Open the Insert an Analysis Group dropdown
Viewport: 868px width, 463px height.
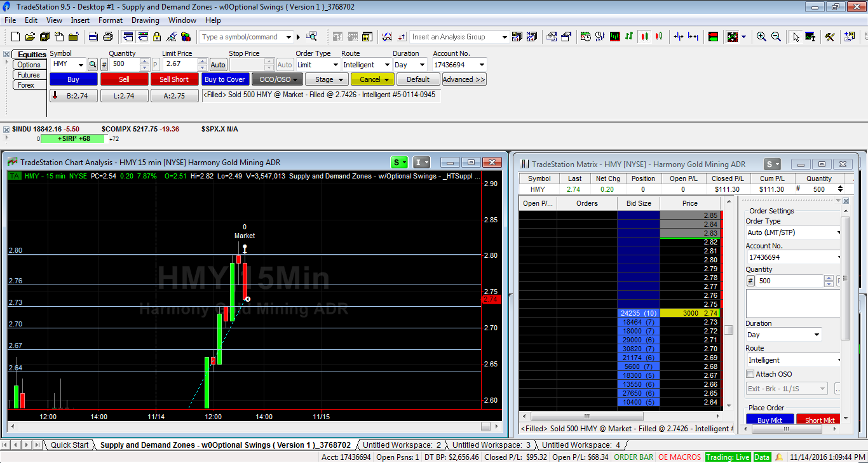(504, 37)
